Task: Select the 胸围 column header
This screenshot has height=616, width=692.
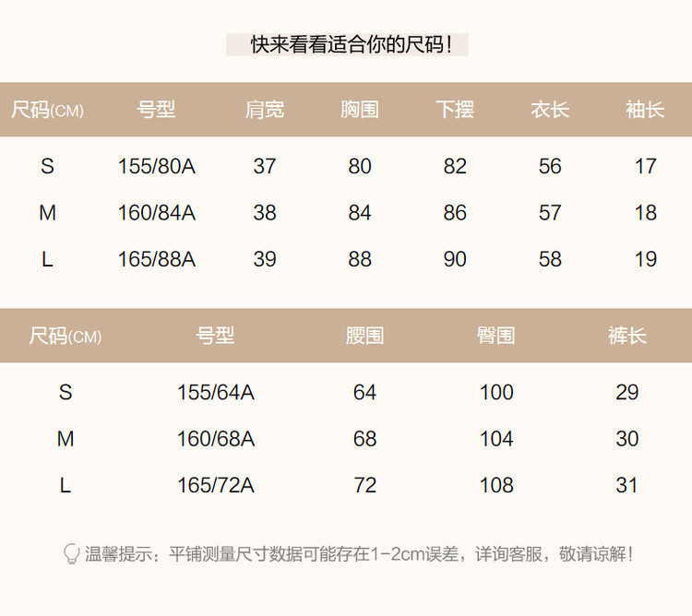Action: click(360, 110)
